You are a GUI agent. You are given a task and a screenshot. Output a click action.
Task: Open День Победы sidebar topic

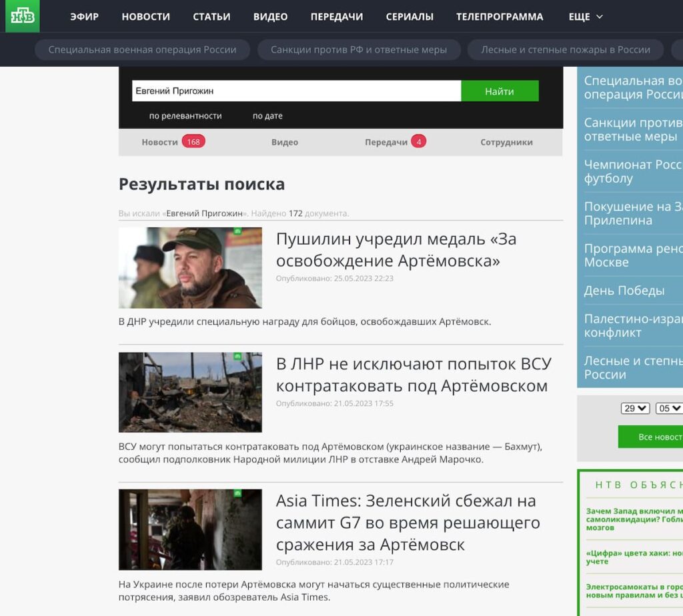tap(624, 291)
